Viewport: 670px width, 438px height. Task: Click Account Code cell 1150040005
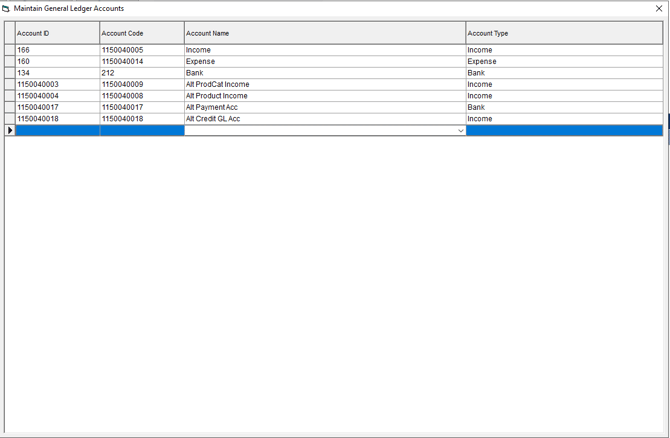coord(142,50)
